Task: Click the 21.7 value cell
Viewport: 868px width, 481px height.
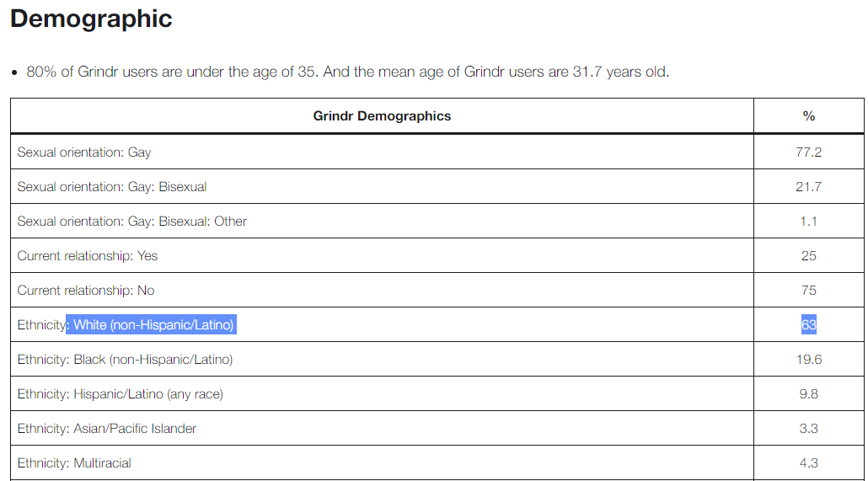Action: coord(808,187)
